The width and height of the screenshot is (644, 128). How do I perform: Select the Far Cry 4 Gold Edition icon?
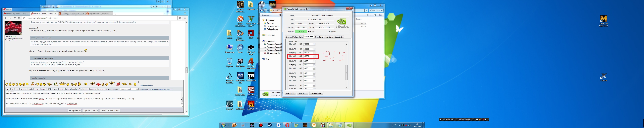tap(251, 64)
